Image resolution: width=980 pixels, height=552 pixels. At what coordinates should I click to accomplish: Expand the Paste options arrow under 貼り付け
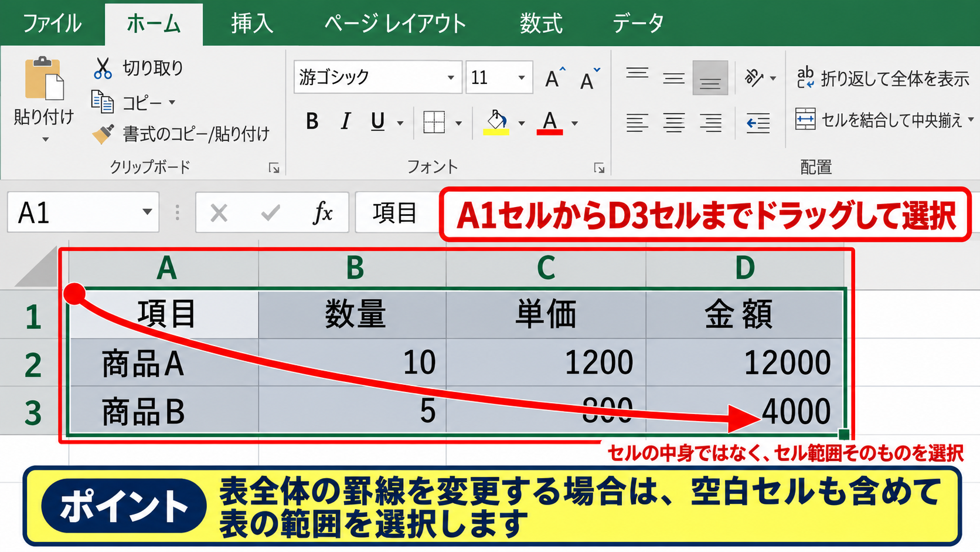pos(45,140)
